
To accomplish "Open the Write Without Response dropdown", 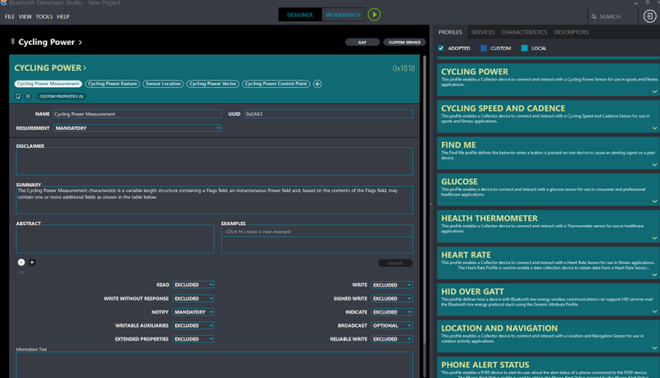I will tap(193, 298).
